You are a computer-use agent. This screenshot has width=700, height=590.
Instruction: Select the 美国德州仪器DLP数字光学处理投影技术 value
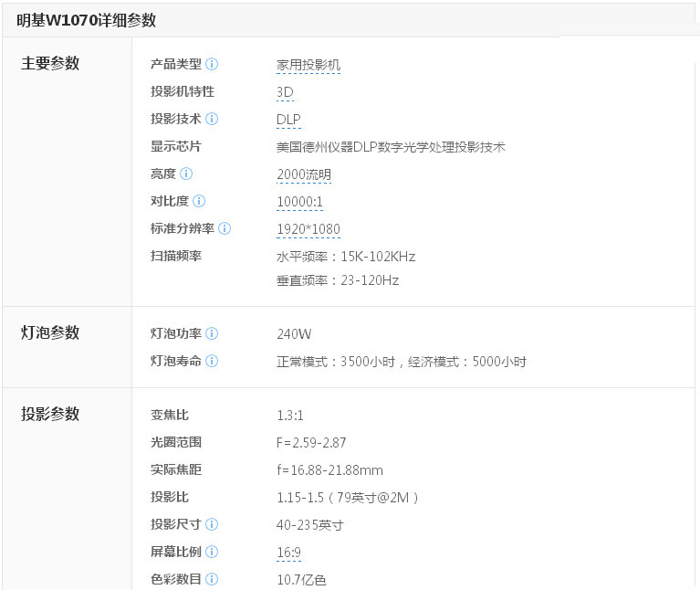[x=392, y=147]
